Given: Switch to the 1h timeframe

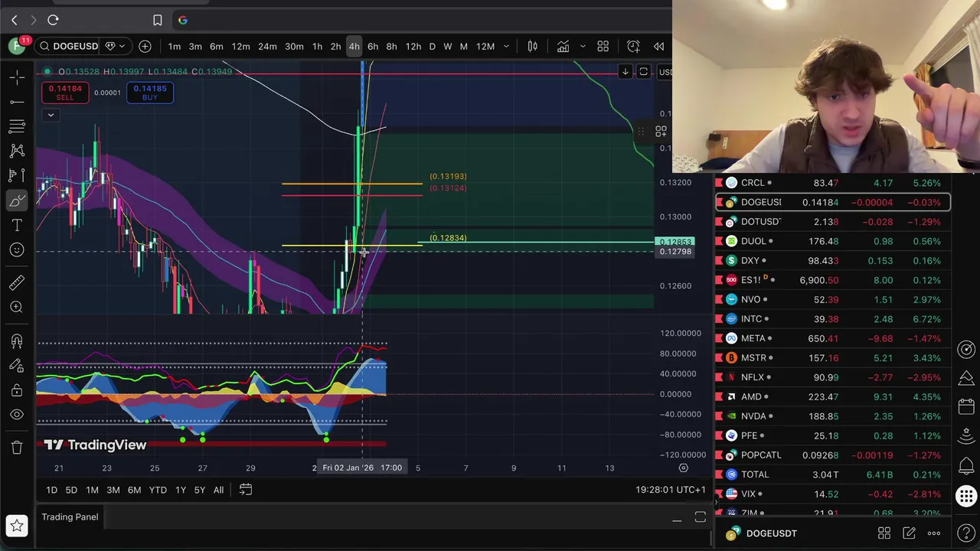Looking at the screenshot, I should click(x=317, y=47).
